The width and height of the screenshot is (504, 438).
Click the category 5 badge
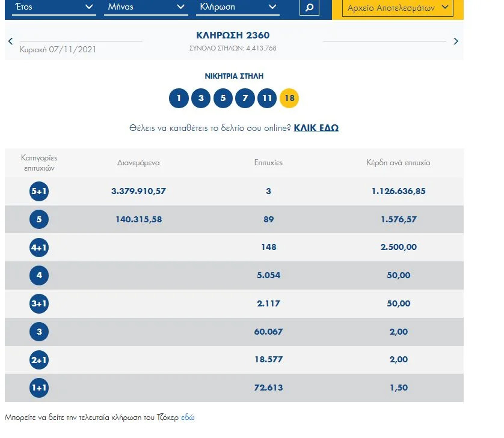[38, 219]
